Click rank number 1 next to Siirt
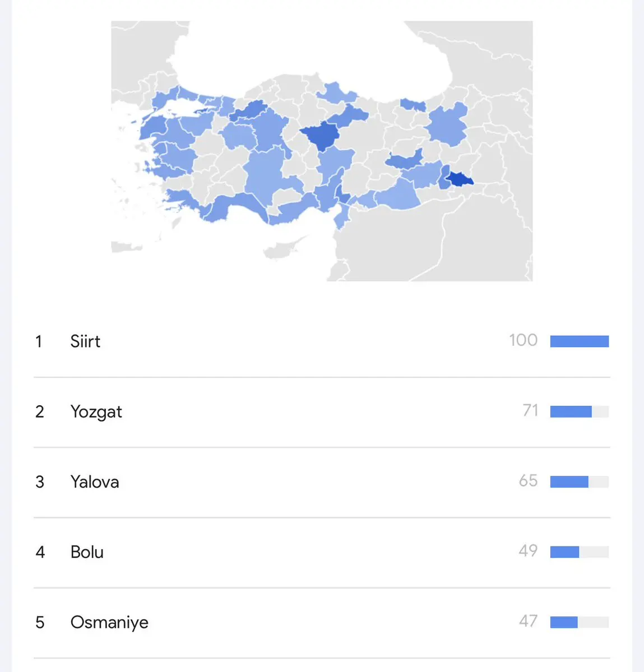644x672 pixels. coord(39,341)
